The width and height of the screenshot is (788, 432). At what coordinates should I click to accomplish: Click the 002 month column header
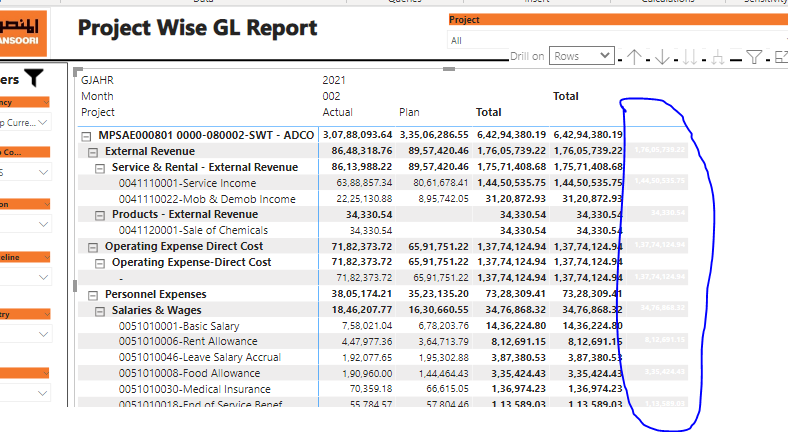click(x=331, y=96)
